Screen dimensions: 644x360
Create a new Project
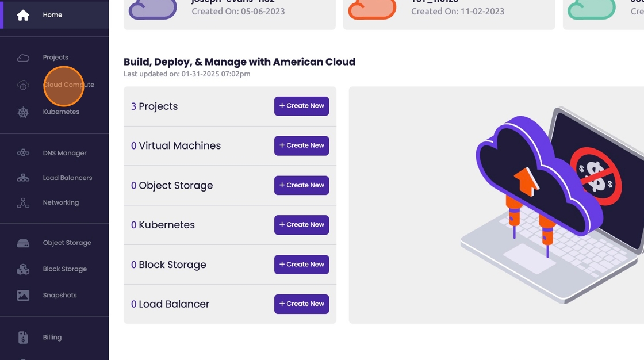301,106
